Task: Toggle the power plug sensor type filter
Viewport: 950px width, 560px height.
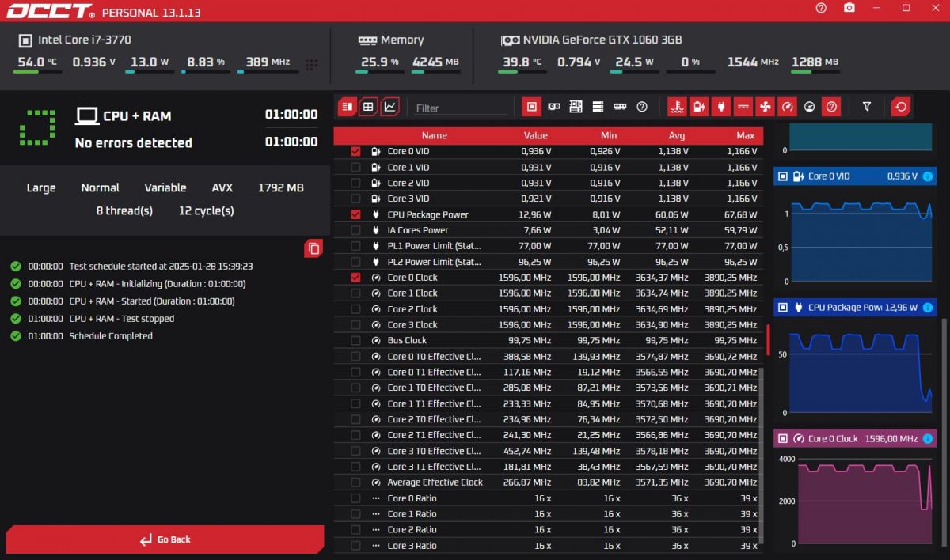Action: tap(720, 107)
